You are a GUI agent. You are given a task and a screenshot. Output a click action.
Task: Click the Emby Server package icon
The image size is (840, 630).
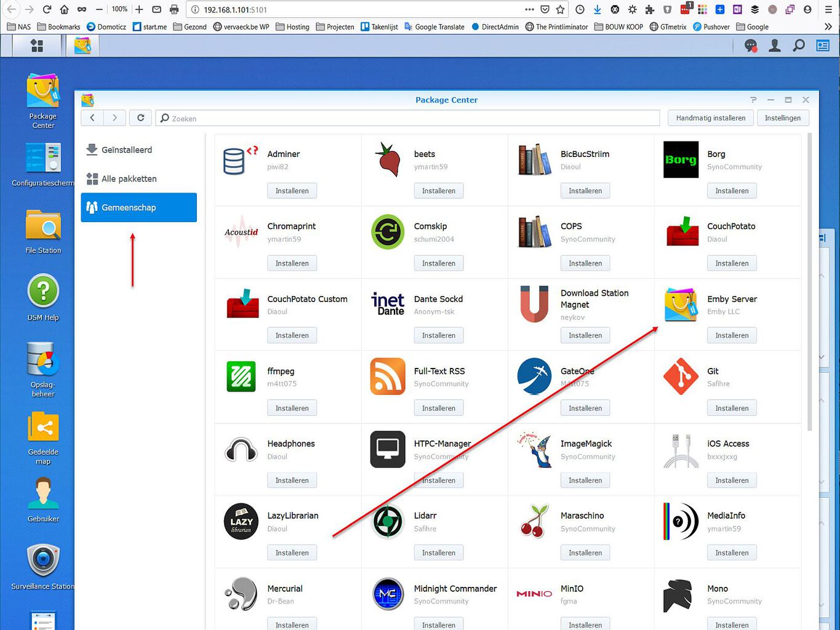pyautogui.click(x=681, y=305)
